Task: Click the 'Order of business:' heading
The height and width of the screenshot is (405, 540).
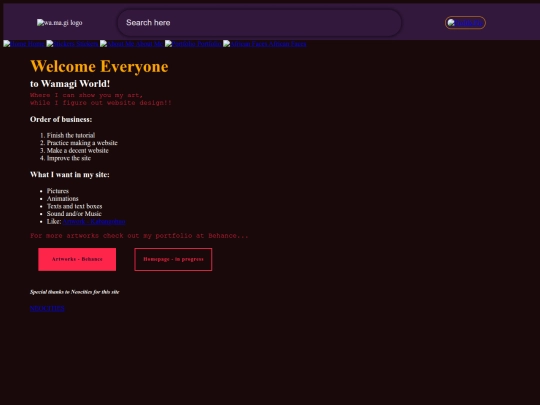Action: click(61, 120)
